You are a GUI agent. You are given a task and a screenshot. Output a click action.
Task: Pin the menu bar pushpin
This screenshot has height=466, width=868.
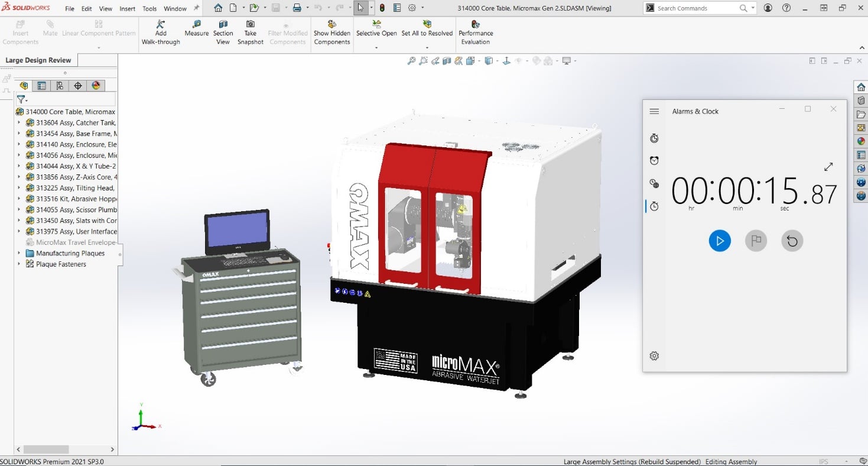[197, 8]
